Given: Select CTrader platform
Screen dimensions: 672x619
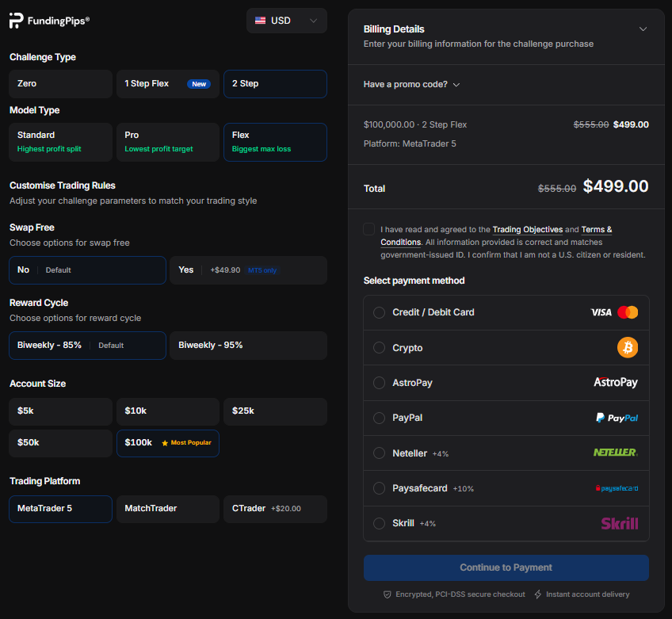Looking at the screenshot, I should 275,510.
